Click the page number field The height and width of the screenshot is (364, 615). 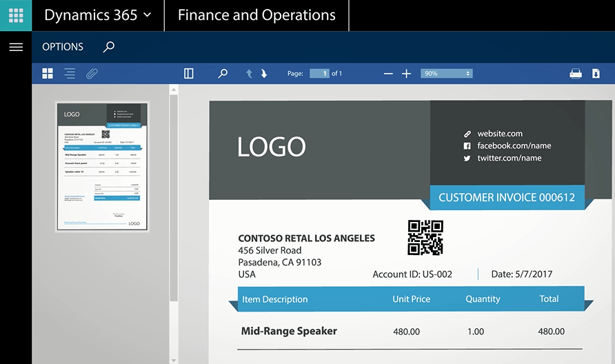(x=319, y=74)
